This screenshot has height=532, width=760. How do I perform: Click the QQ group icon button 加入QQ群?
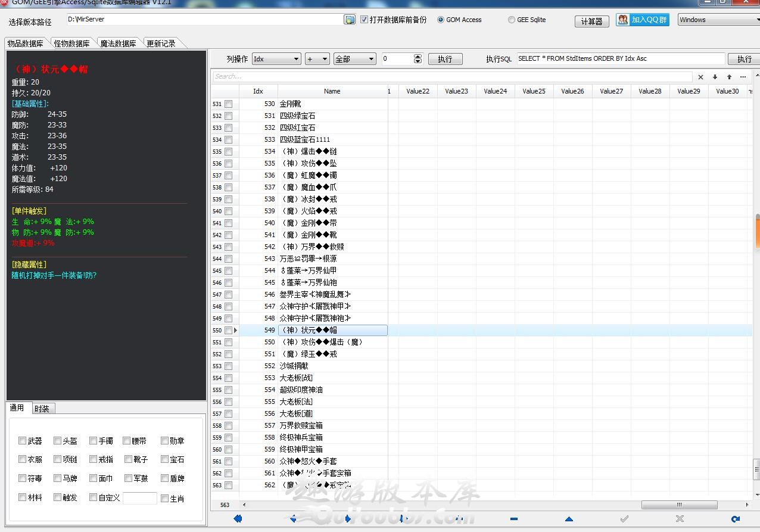pyautogui.click(x=643, y=20)
